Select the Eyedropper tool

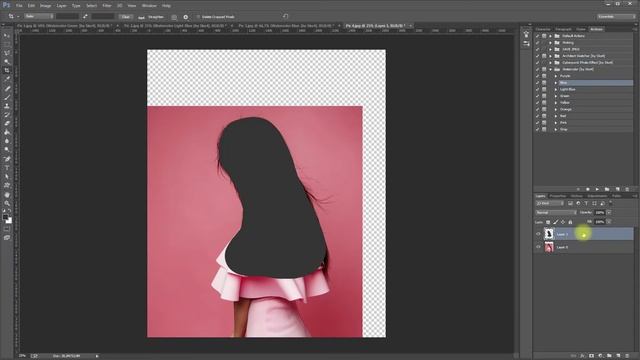coord(7,79)
